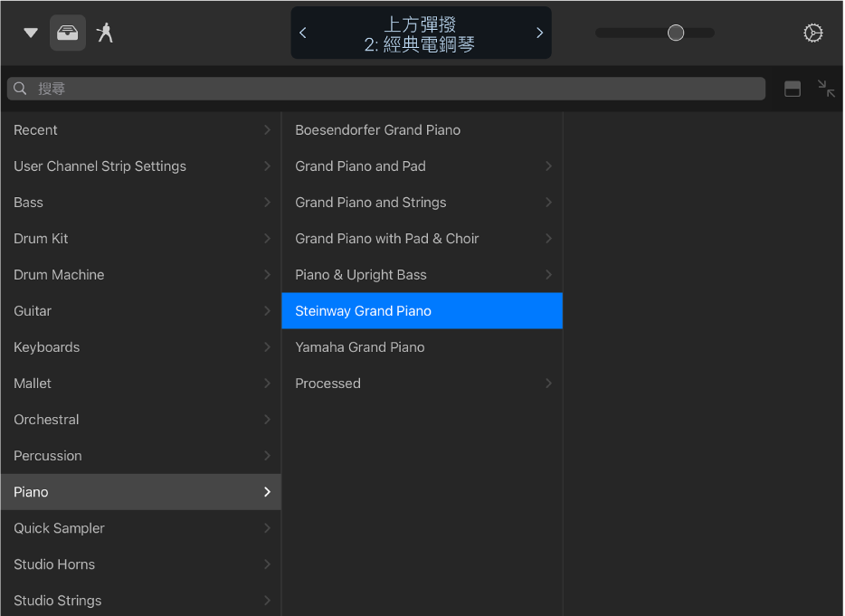Toggle the Library inbox button

[67, 33]
